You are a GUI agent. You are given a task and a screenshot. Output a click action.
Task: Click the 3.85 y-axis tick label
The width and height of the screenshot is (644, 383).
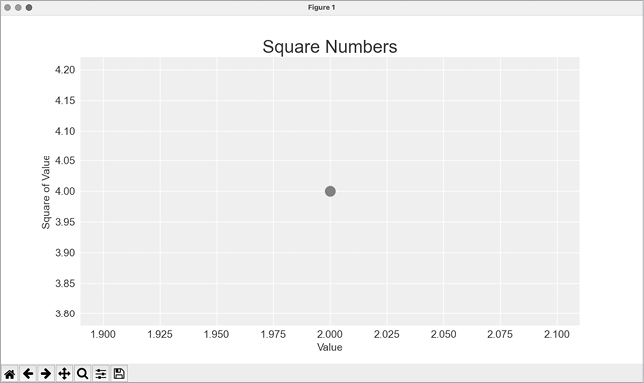65,284
